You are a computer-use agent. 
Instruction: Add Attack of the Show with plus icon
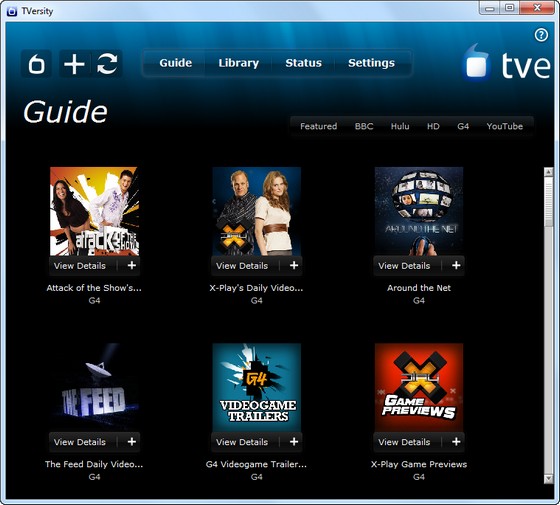click(132, 265)
